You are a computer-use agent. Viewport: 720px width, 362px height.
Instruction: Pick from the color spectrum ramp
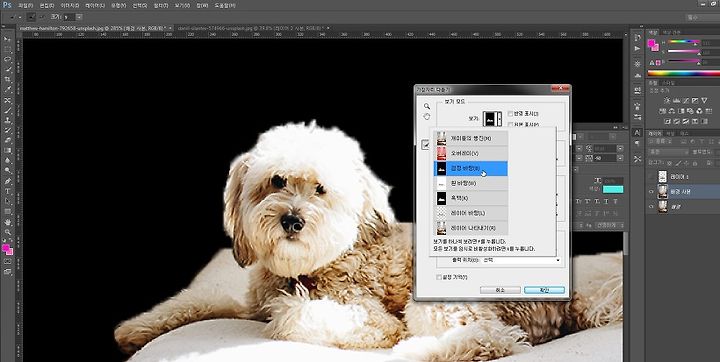tap(684, 73)
